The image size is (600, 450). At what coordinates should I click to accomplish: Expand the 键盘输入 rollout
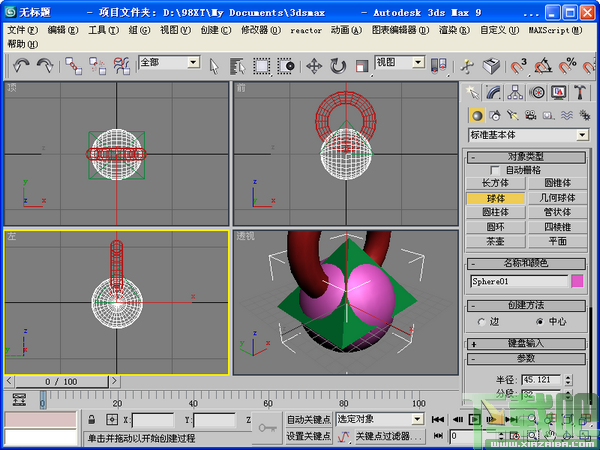click(x=525, y=343)
